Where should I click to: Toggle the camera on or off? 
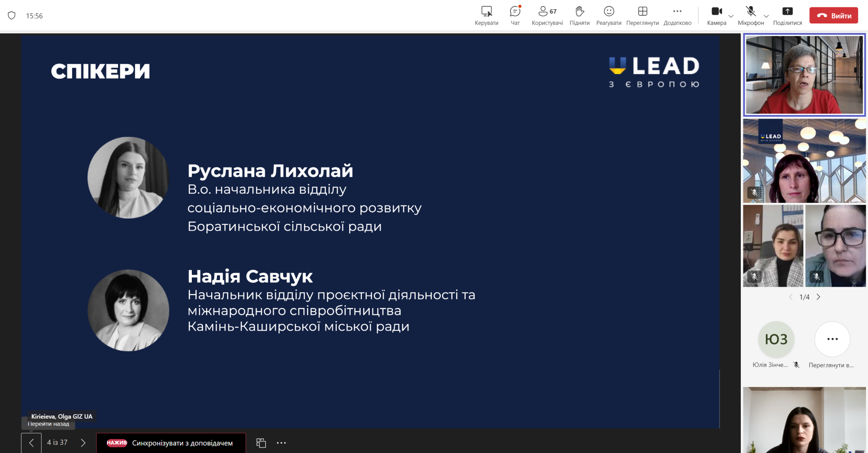(x=716, y=15)
